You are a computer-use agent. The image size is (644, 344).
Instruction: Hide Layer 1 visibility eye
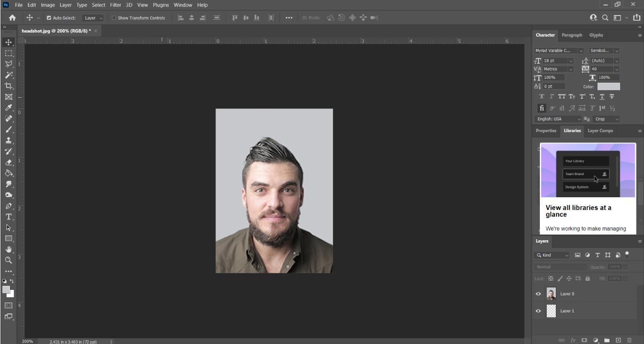click(x=538, y=311)
